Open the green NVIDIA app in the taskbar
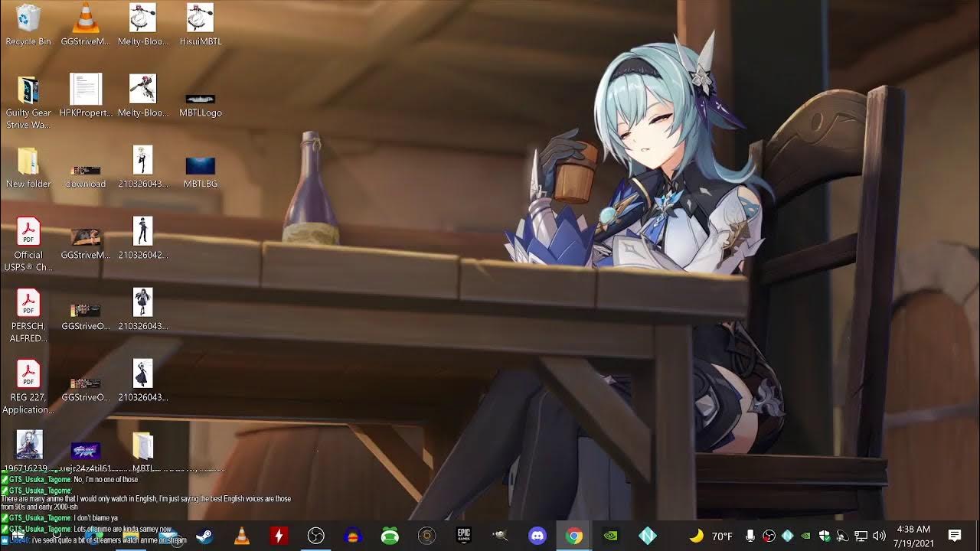This screenshot has width=980, height=551. click(611, 536)
